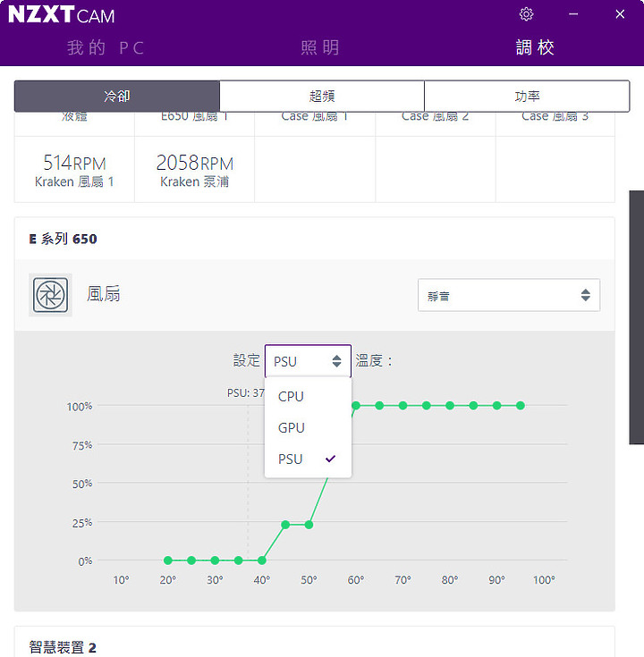Click the fan curve point at 65°
Viewport: 644px width, 657px height.
click(379, 406)
